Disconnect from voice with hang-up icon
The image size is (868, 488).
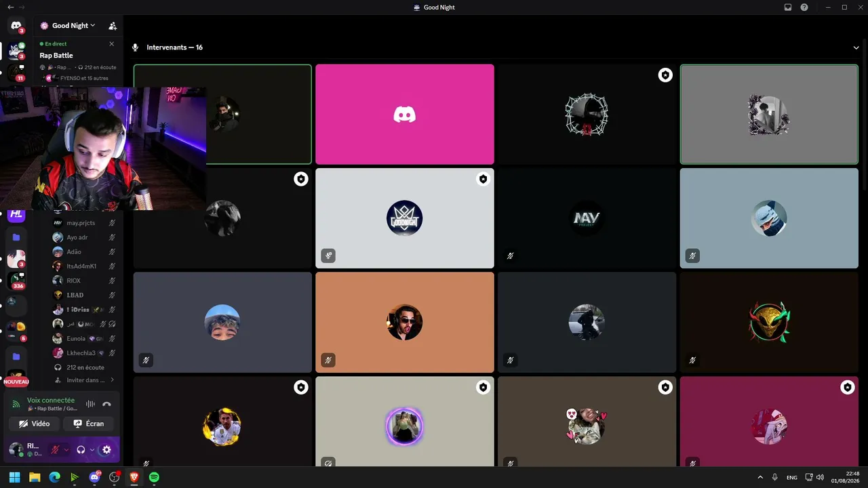click(x=106, y=404)
